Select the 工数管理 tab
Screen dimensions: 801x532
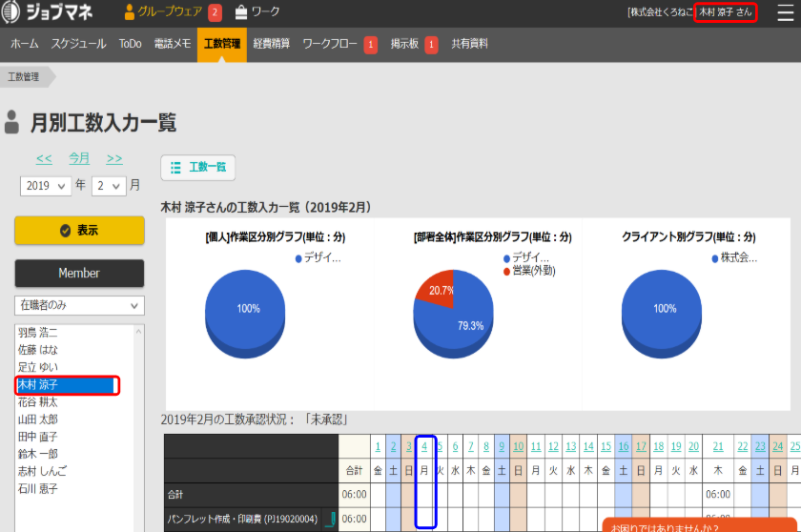click(221, 45)
